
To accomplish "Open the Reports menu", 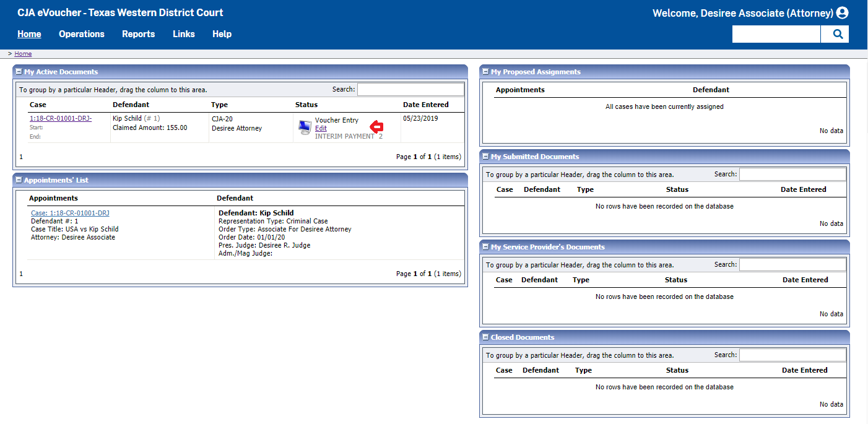I will pos(138,34).
